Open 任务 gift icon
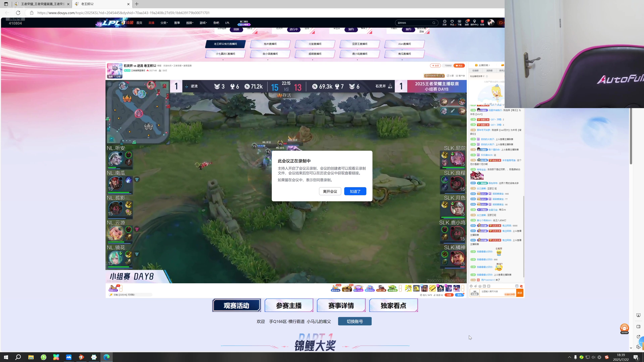This screenshot has width=644, height=362. point(482,22)
